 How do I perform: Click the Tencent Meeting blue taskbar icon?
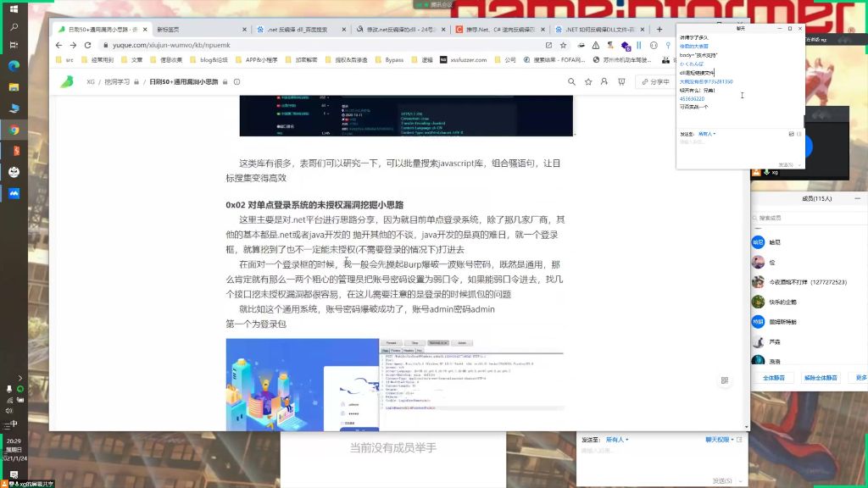14,193
